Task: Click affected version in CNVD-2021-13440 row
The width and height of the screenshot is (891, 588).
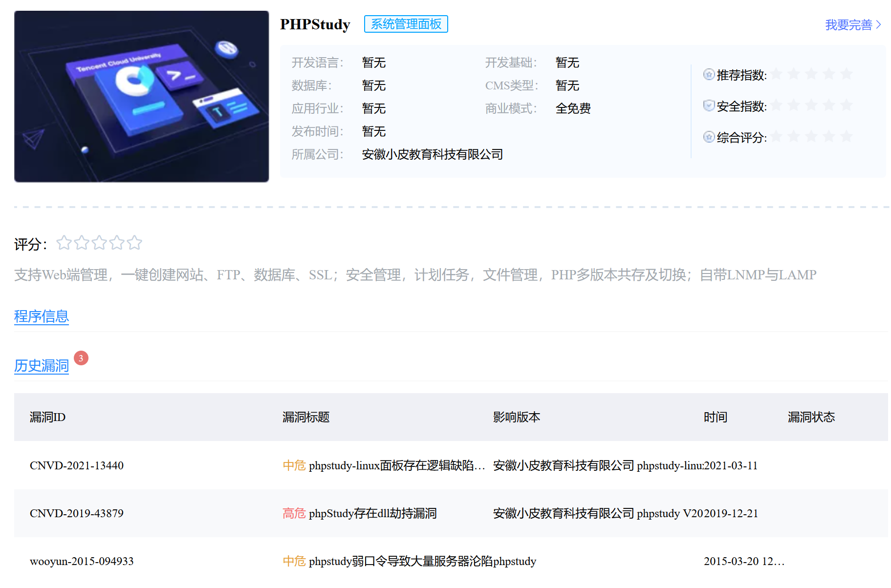Action: pos(598,465)
